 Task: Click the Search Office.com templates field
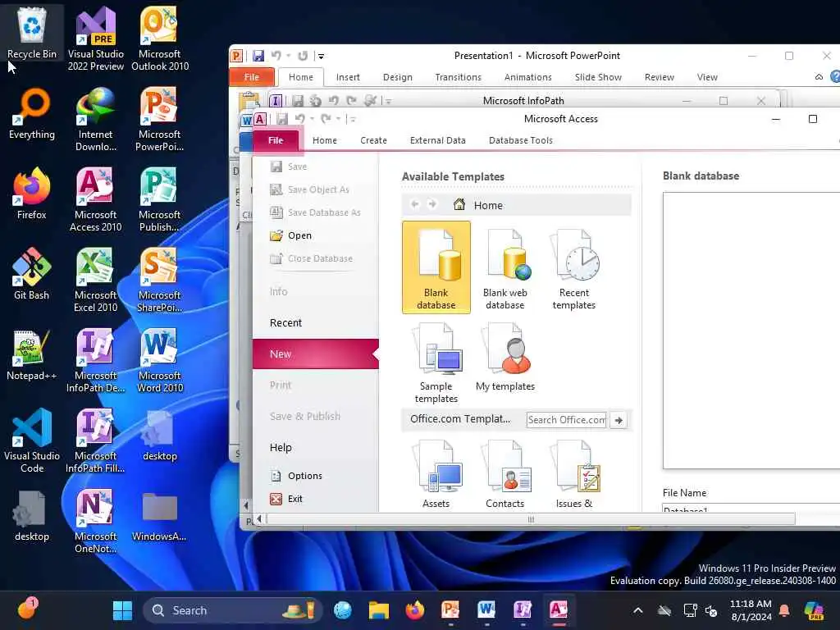click(566, 420)
